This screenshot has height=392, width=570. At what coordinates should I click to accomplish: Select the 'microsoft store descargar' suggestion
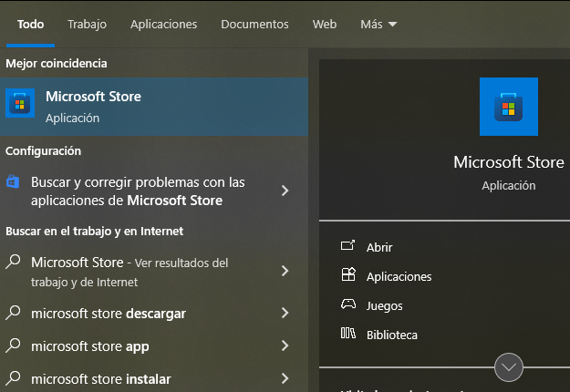click(x=154, y=314)
